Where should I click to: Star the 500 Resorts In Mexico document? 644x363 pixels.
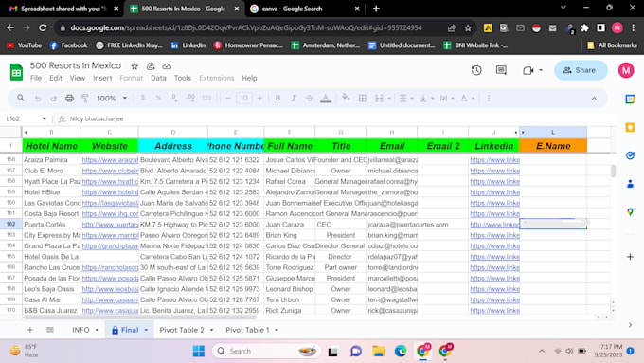click(134, 65)
